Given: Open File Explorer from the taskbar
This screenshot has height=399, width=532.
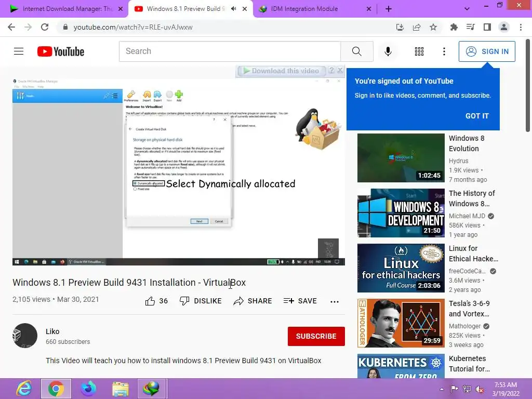Looking at the screenshot, I should tap(121, 389).
